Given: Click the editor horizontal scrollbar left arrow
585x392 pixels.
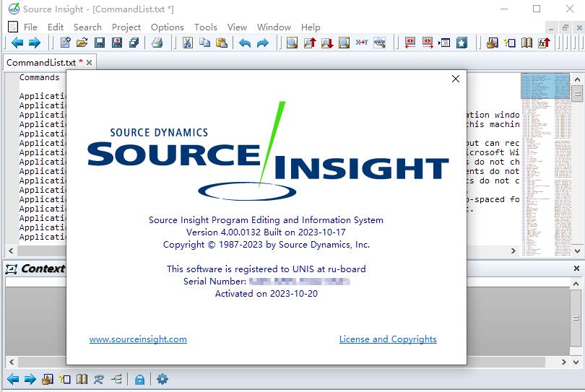Looking at the screenshot, I should click(11, 251).
